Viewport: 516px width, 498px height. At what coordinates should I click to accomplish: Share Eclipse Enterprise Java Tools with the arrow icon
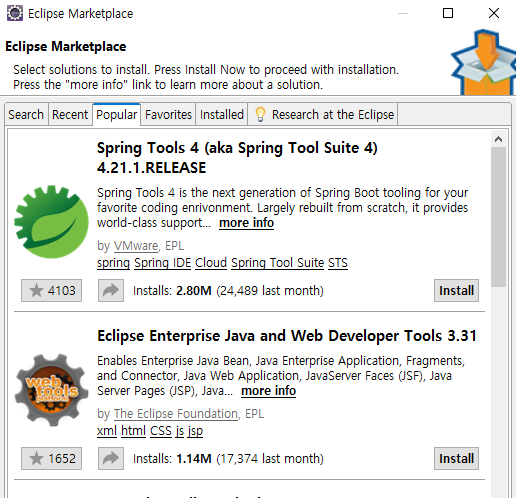(111, 458)
